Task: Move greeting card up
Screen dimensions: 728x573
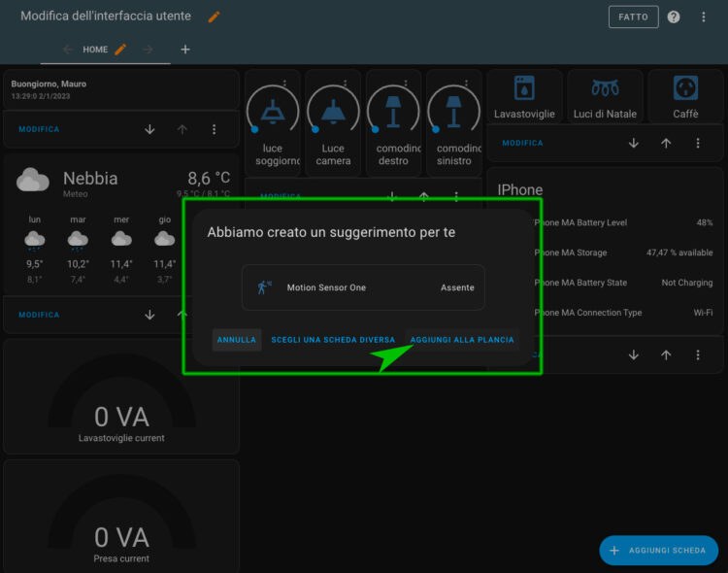Action: 182,129
